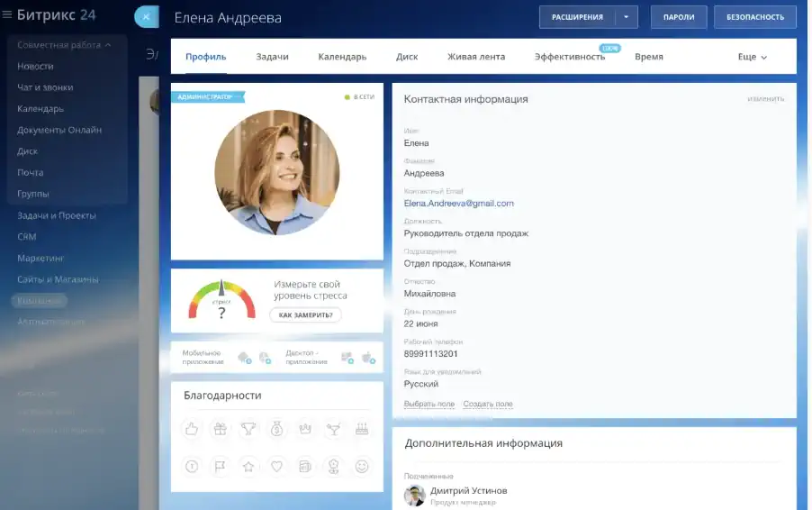Click the phone number 89991113201

[431, 354]
